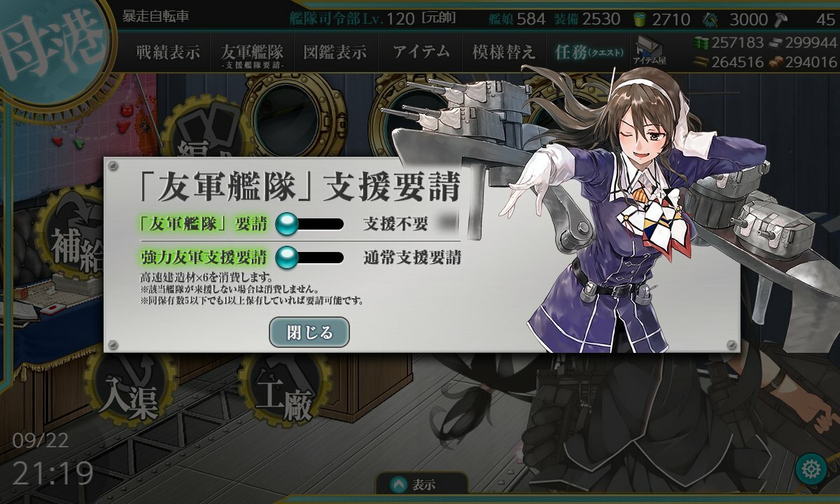Open the アイテム屋 shop icon
Screen dimensions: 840x504
point(650,51)
